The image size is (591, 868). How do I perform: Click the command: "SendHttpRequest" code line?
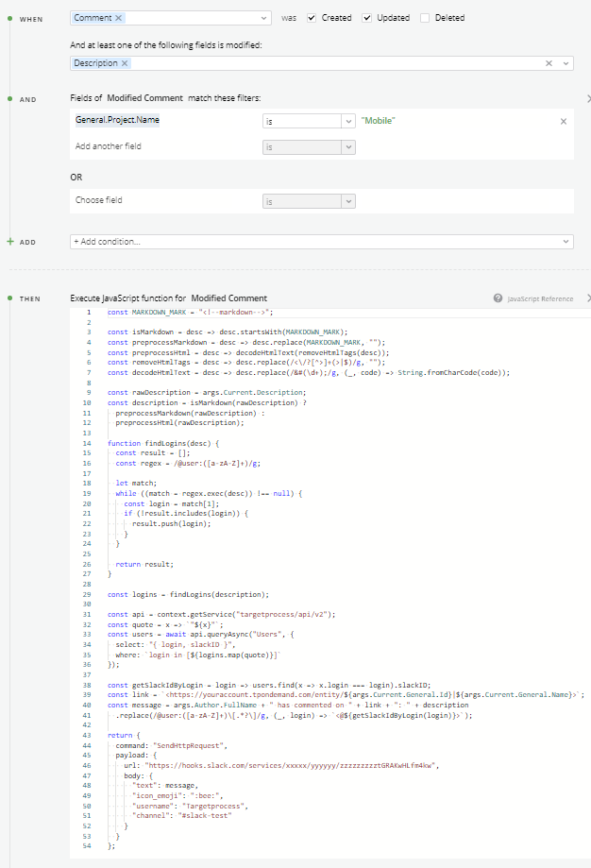pyautogui.click(x=172, y=745)
